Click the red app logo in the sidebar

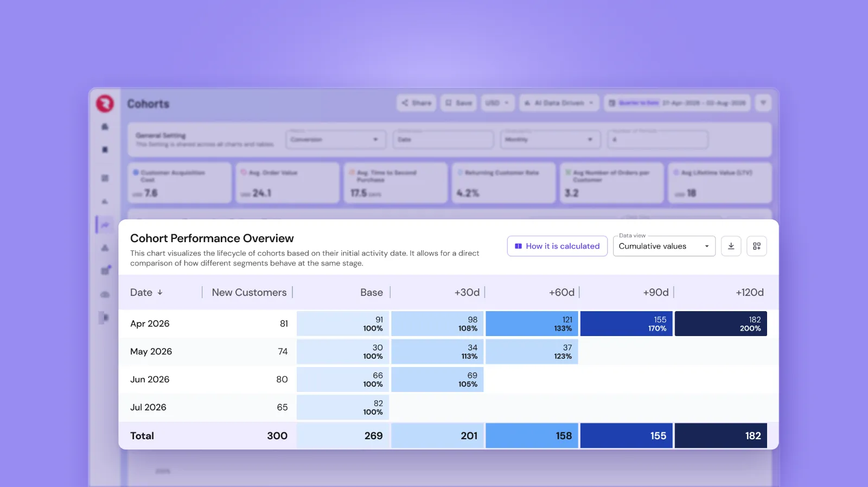click(x=105, y=103)
